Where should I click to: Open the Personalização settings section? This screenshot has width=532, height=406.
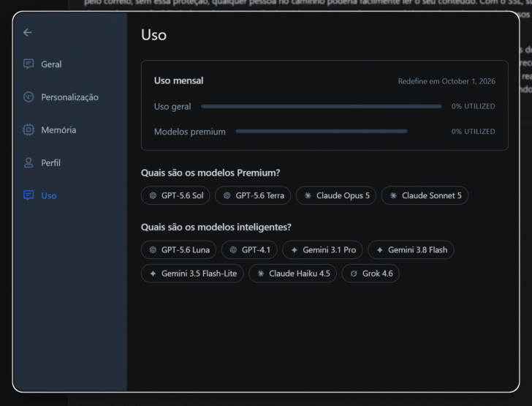[69, 97]
